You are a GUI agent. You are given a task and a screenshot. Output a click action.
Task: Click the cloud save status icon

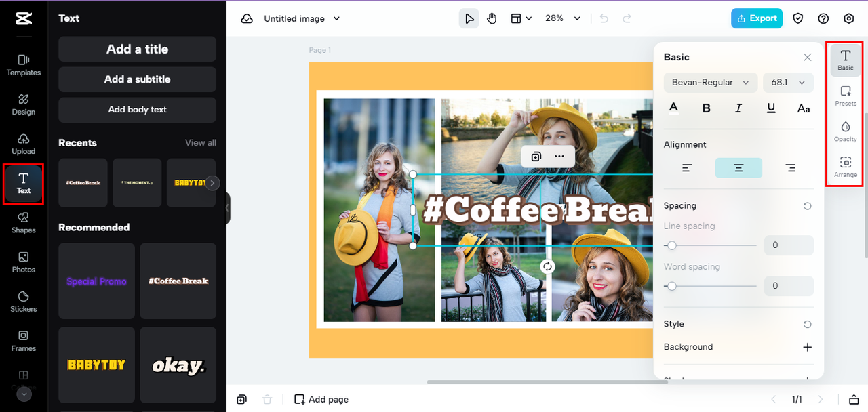(x=248, y=18)
